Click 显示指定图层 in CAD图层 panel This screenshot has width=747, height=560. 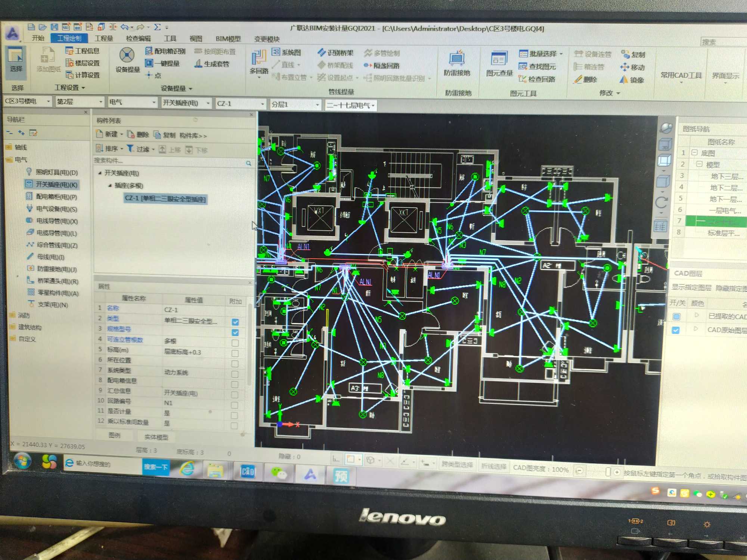pos(691,287)
